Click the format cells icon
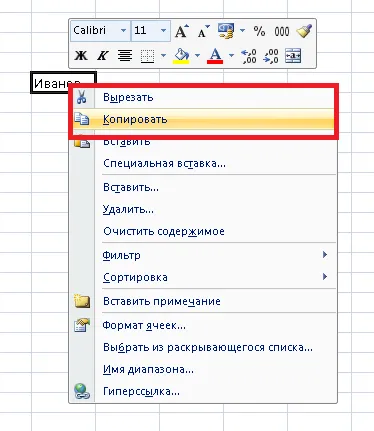Viewport: 374px width, 431px height. click(82, 325)
